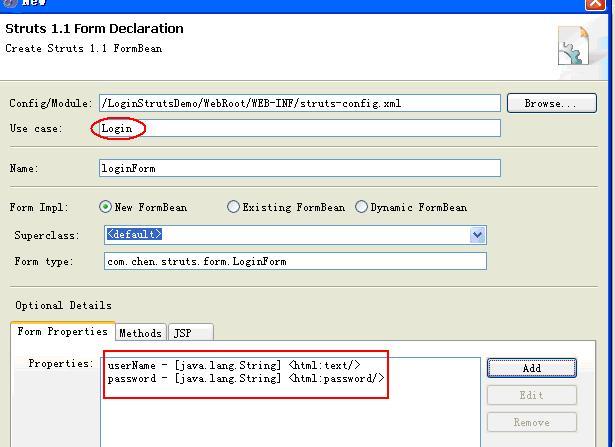Click the highlighted <default> superclass text
615x447 pixels.
134,234
